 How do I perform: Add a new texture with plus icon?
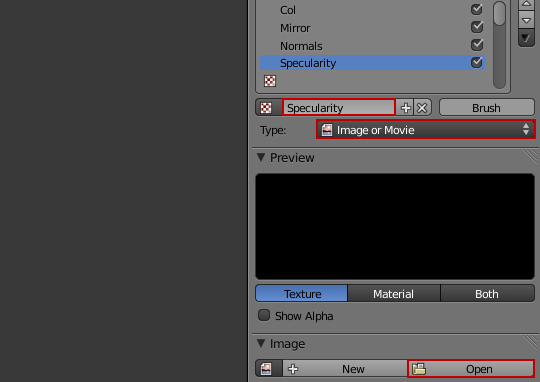405,108
